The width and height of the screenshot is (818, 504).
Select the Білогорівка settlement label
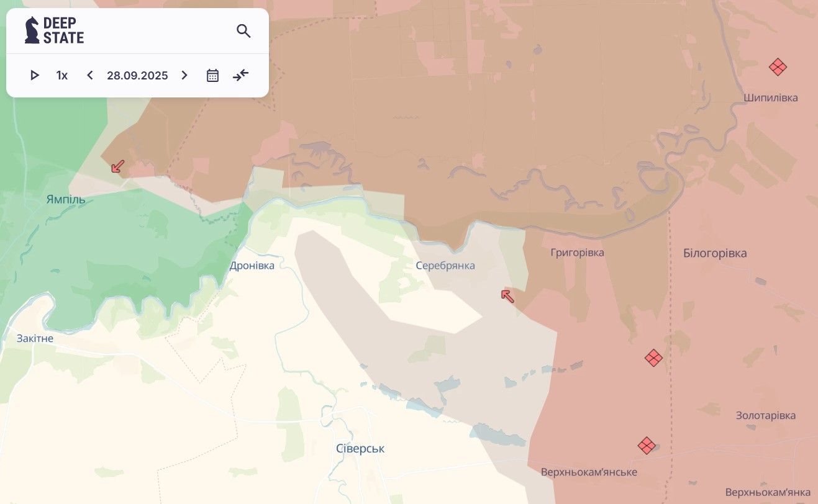pos(715,253)
